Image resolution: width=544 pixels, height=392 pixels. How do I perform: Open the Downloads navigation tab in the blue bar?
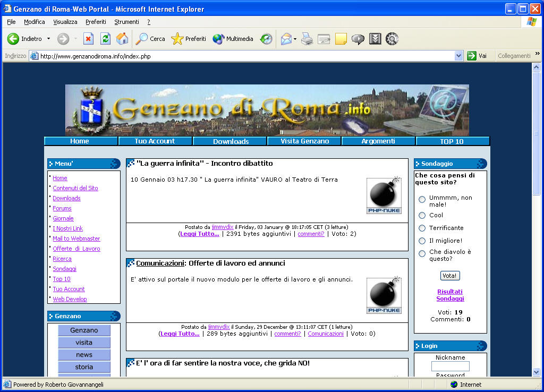231,141
